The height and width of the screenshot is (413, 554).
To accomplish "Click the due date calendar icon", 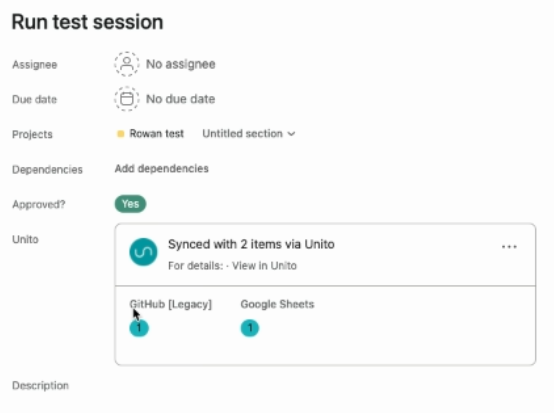I will (126, 99).
